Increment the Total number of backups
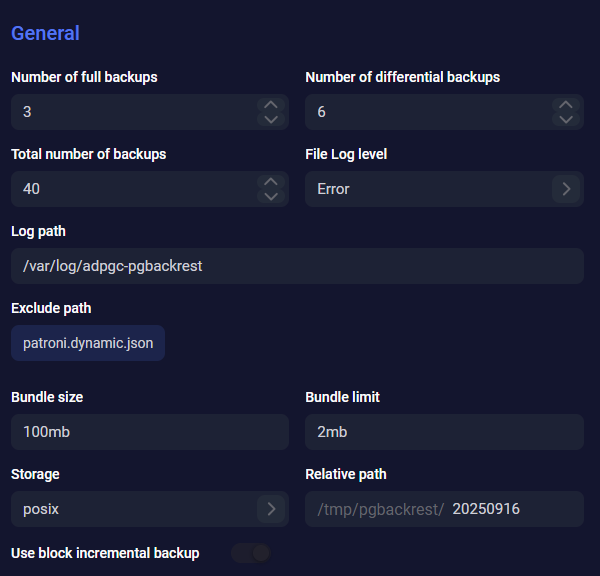Image resolution: width=600 pixels, height=576 pixels. pyautogui.click(x=270, y=182)
